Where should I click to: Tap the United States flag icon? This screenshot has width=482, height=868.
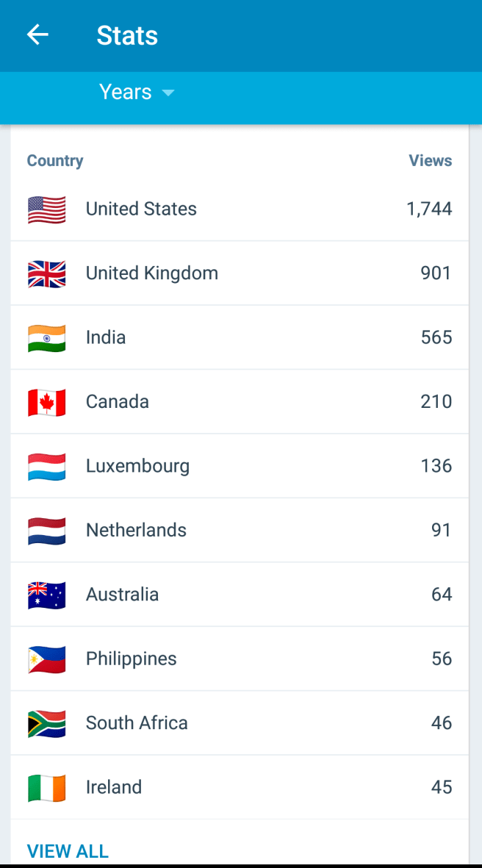point(47,209)
